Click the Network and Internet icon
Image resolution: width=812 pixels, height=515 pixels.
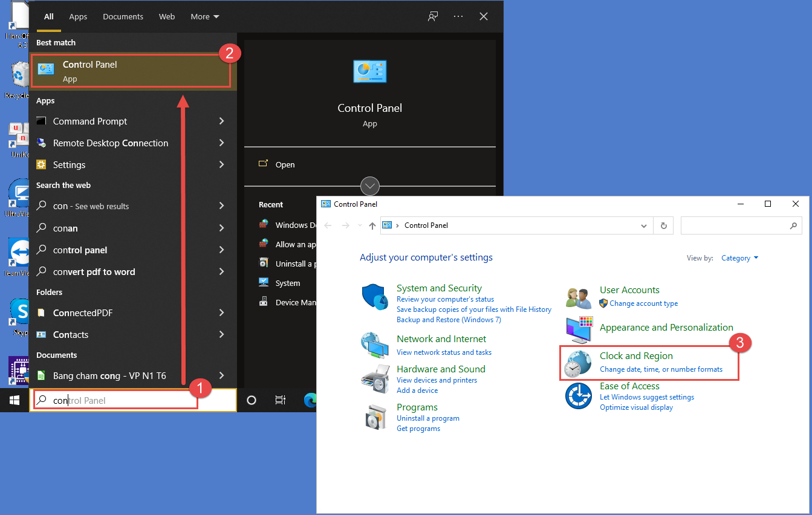tap(375, 345)
